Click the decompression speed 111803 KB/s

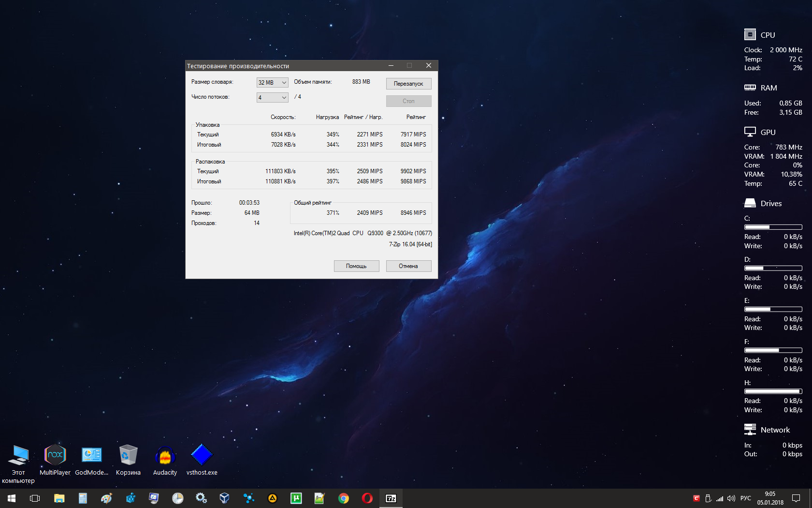point(280,171)
